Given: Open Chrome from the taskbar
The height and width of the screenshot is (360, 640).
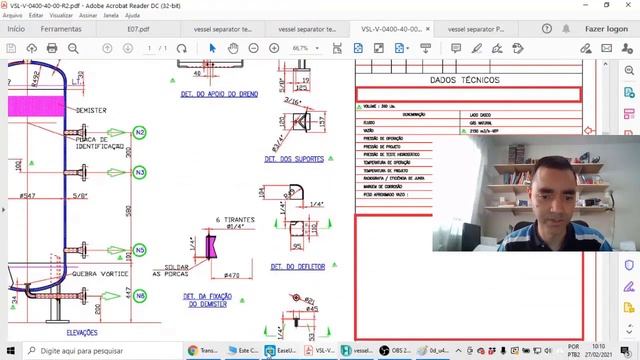Looking at the screenshot, I should 203,351.
